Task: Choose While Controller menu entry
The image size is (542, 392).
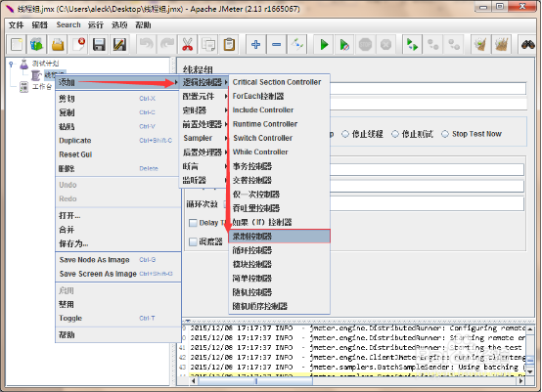Action: click(279, 152)
